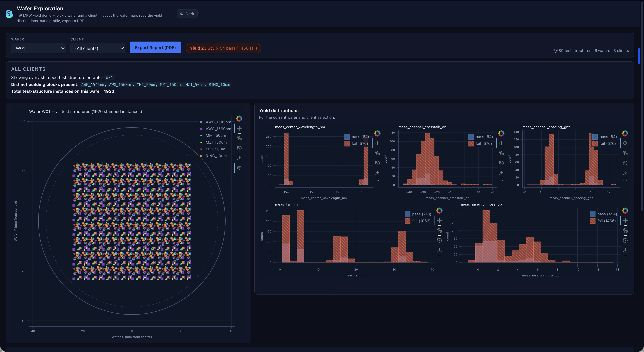644x352 pixels.
Task: Click the Export Report (PDF) button
Action: tap(155, 47)
